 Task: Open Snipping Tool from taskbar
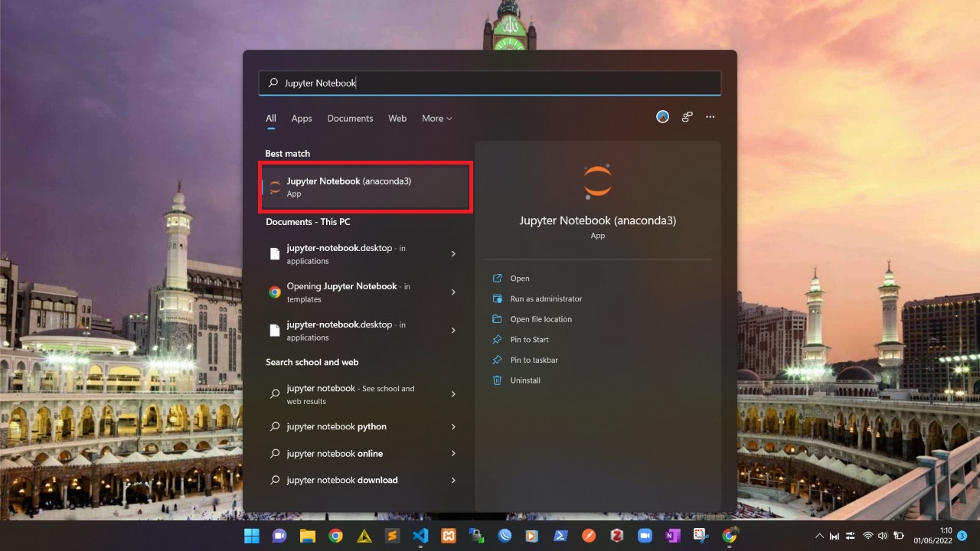point(701,536)
